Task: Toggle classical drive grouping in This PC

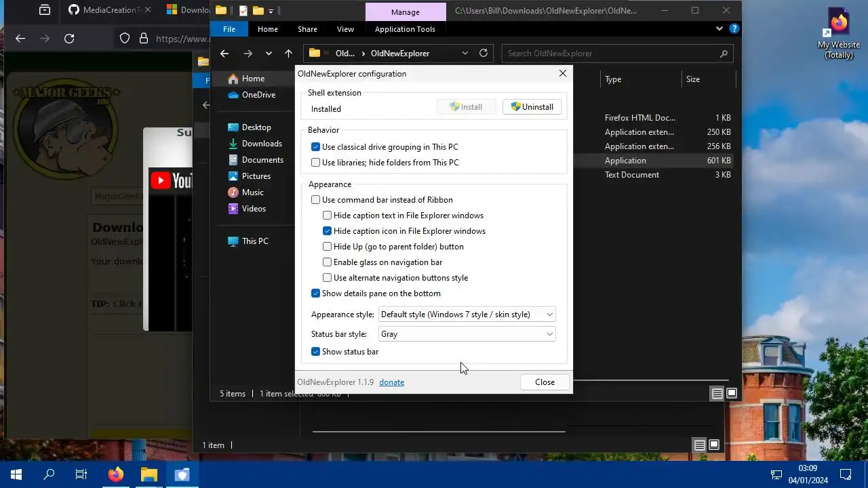Action: [x=316, y=147]
